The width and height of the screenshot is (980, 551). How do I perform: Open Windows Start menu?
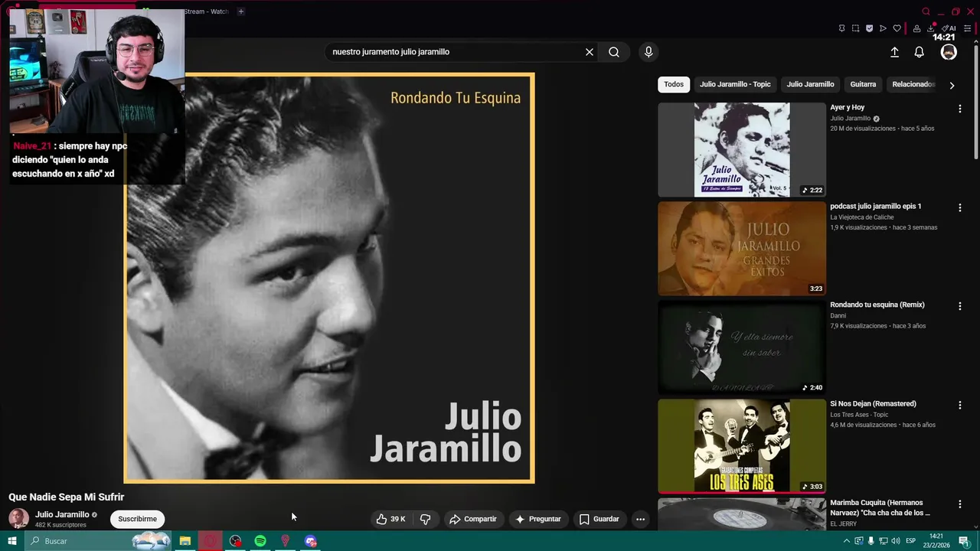(x=11, y=541)
